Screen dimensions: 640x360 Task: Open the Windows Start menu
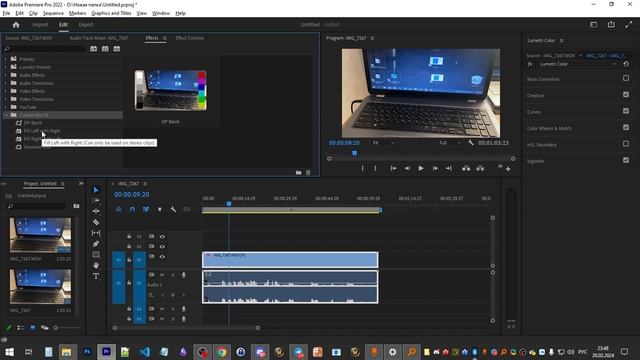click(9, 352)
